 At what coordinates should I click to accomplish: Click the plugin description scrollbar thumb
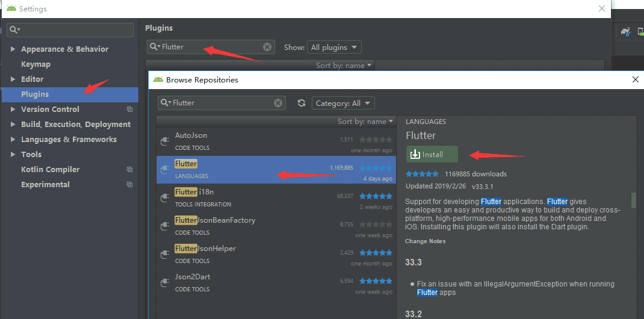click(633, 200)
